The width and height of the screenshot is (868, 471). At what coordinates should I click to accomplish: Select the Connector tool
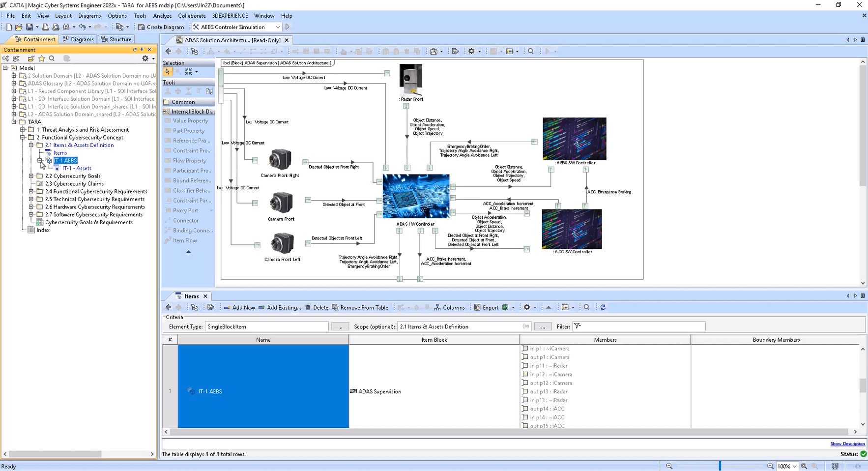pyautogui.click(x=185, y=220)
